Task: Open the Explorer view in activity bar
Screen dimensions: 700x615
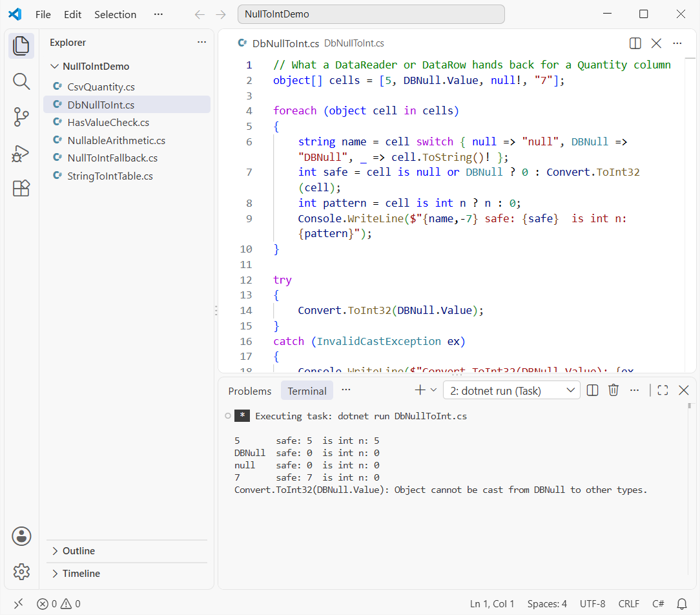Action: pyautogui.click(x=21, y=46)
